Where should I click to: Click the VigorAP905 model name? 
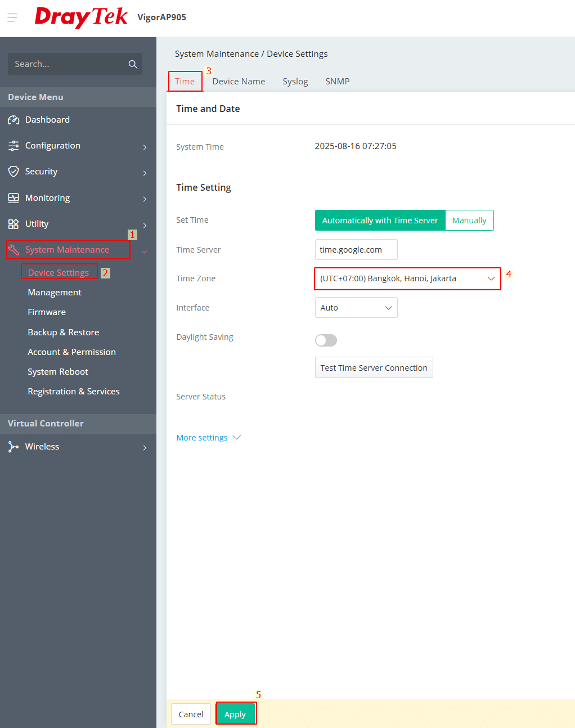coord(162,17)
